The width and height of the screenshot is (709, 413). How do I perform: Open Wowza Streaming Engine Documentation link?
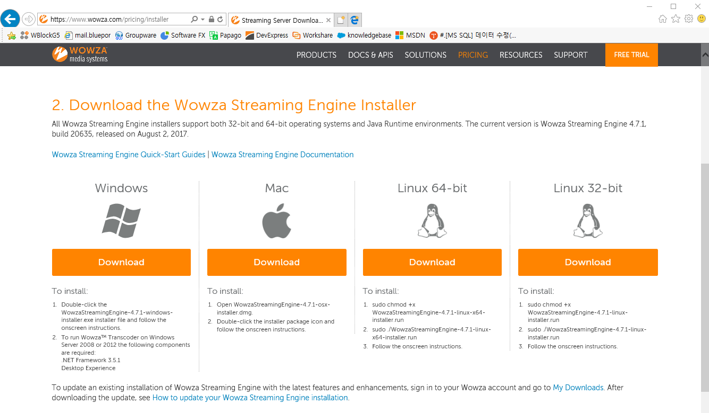tap(283, 154)
